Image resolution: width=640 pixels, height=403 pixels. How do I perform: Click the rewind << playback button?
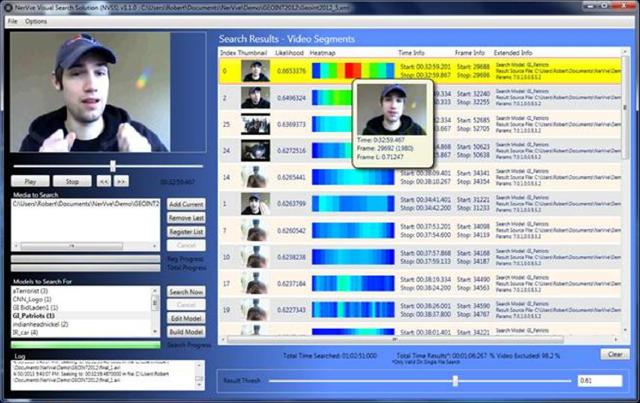[x=104, y=181]
